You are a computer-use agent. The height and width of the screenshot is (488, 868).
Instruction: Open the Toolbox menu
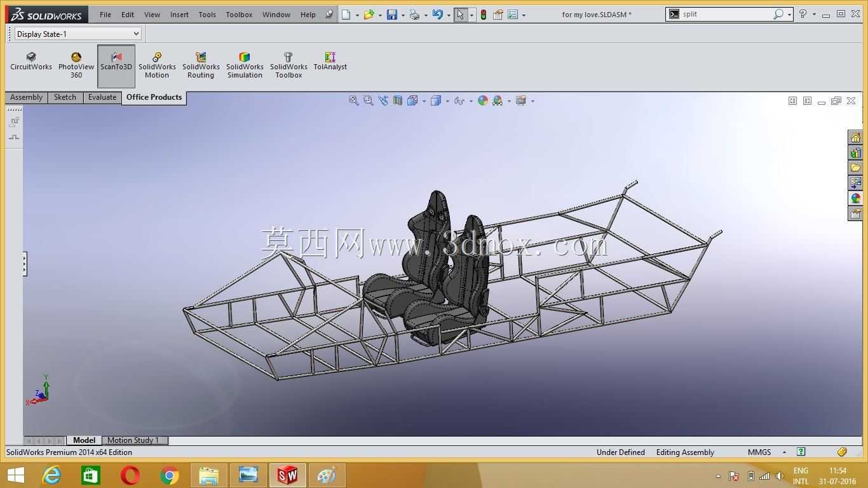point(239,15)
